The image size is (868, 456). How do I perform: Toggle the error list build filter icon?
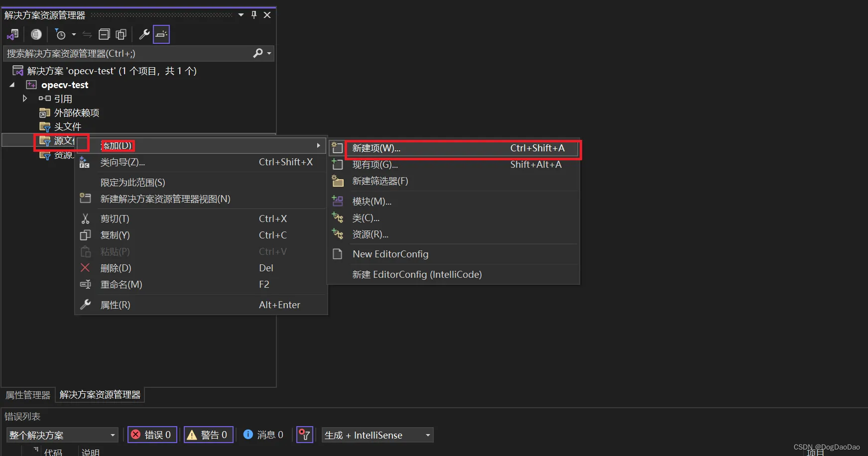[x=304, y=435]
